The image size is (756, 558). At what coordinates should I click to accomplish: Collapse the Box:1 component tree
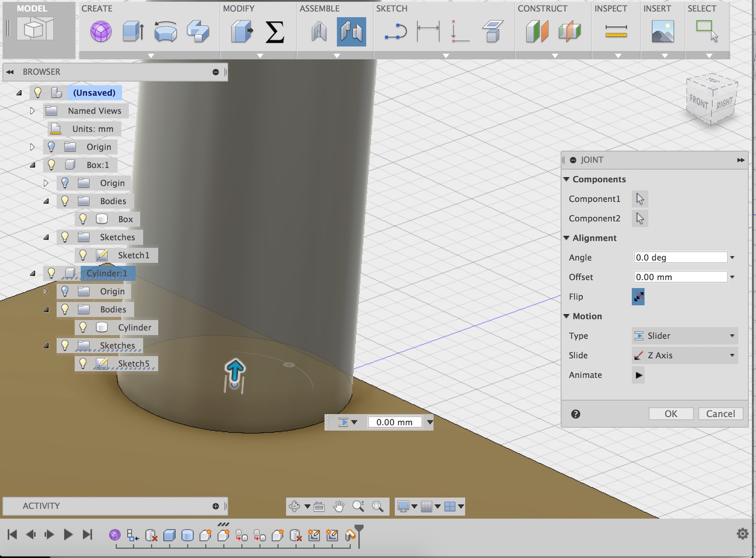33,165
